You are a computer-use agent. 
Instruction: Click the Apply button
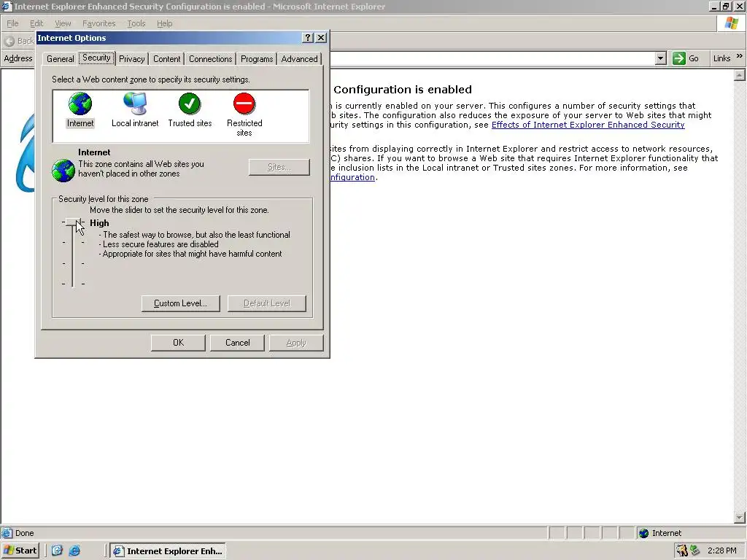coord(296,343)
